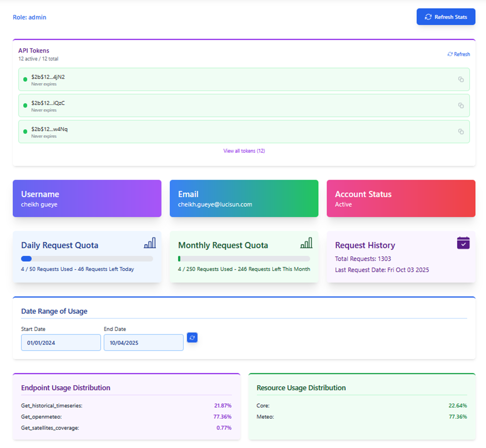Click green status dot of 4jN2 token

click(25, 80)
